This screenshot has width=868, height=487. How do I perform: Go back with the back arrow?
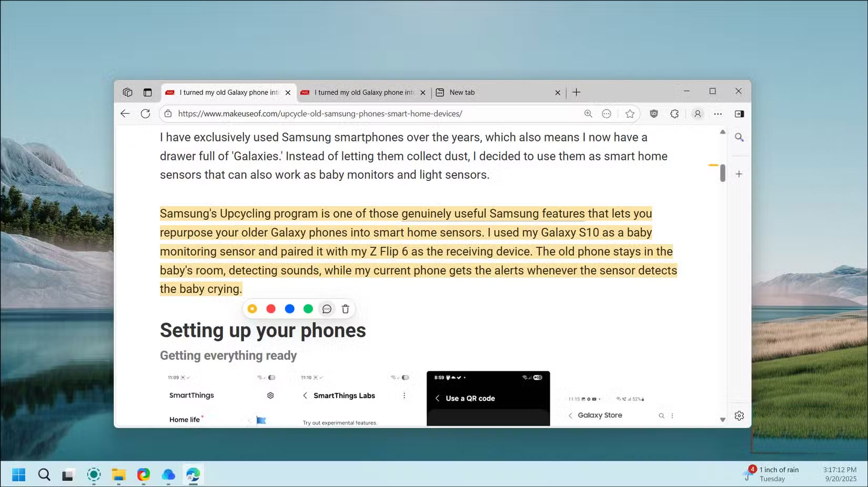(125, 113)
